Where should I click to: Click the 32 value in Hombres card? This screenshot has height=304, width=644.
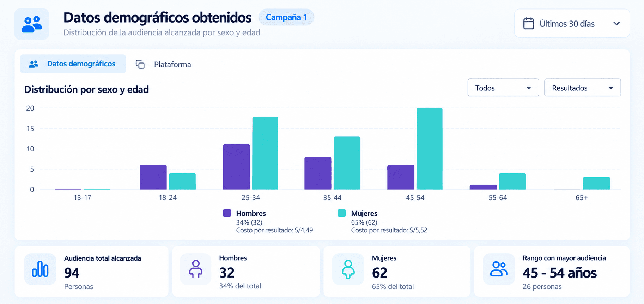tap(227, 273)
